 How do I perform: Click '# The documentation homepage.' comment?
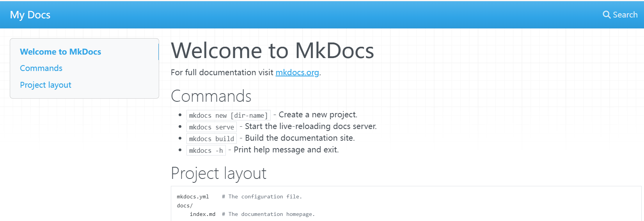click(268, 214)
